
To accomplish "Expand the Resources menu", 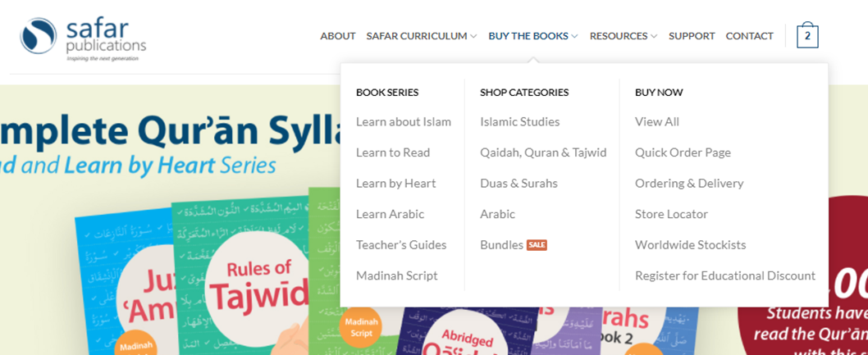I will [624, 36].
